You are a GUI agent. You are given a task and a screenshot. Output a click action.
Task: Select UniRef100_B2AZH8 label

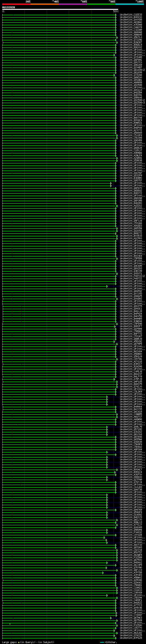tap(131, 366)
